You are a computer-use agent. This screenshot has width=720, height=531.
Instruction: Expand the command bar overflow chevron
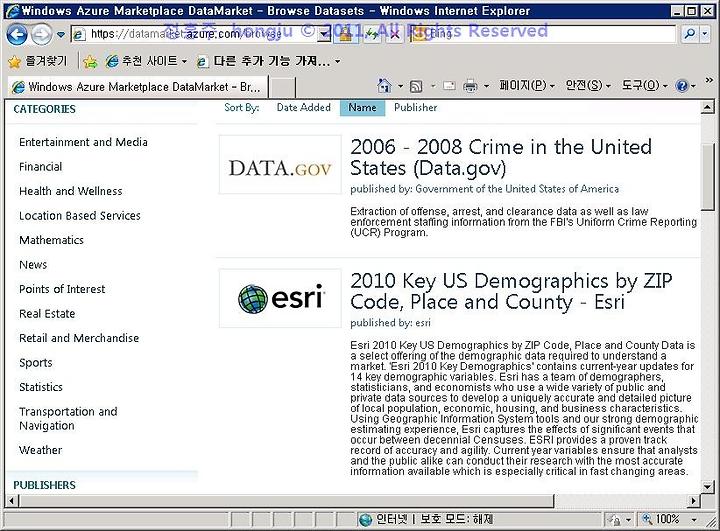coord(709,80)
